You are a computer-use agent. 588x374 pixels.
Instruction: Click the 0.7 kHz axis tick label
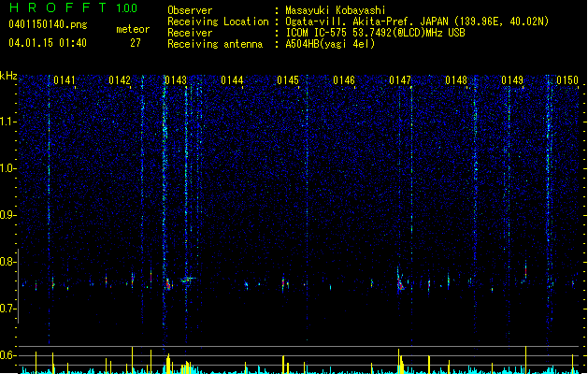point(8,309)
